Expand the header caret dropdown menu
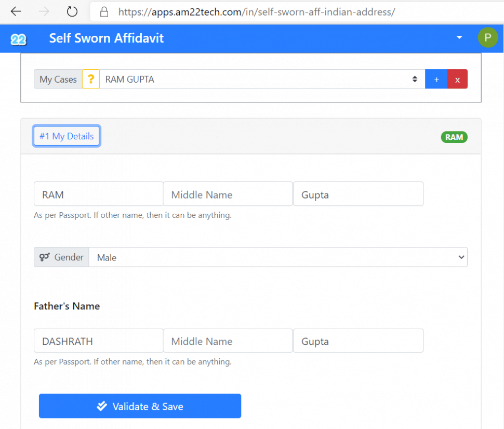 (459, 37)
